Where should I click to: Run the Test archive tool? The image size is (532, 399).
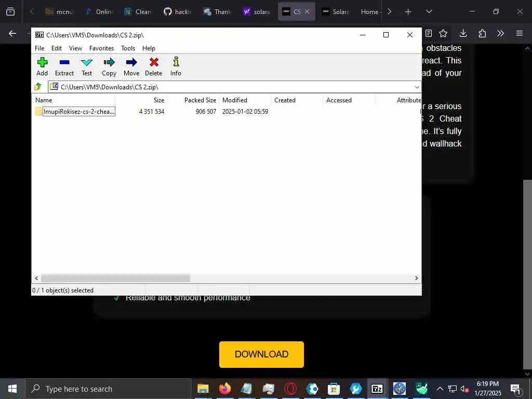click(87, 66)
